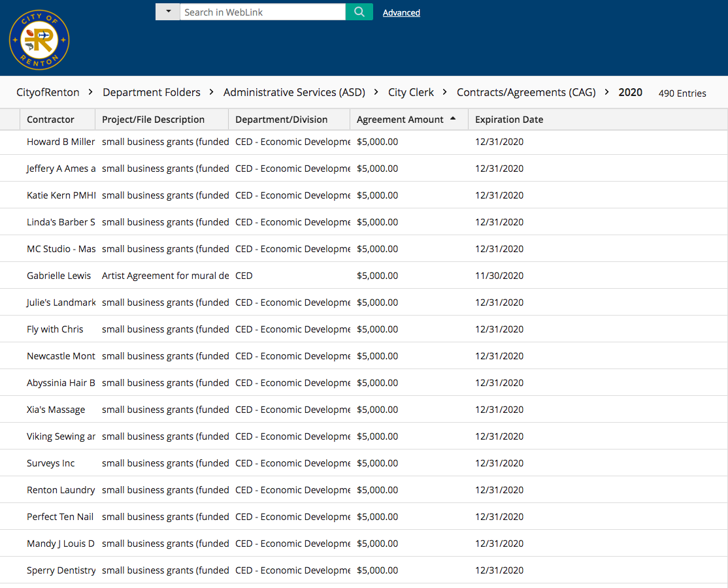Click the City of Renton logo

39,39
